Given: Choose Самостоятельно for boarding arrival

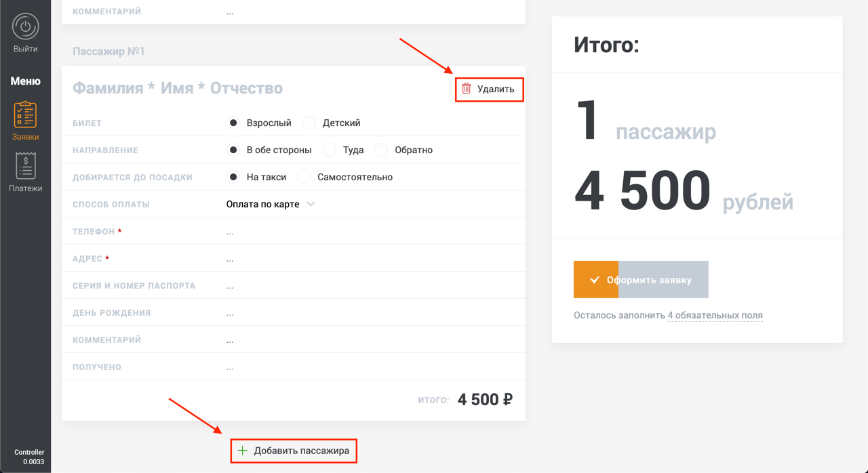Looking at the screenshot, I should point(304,178).
